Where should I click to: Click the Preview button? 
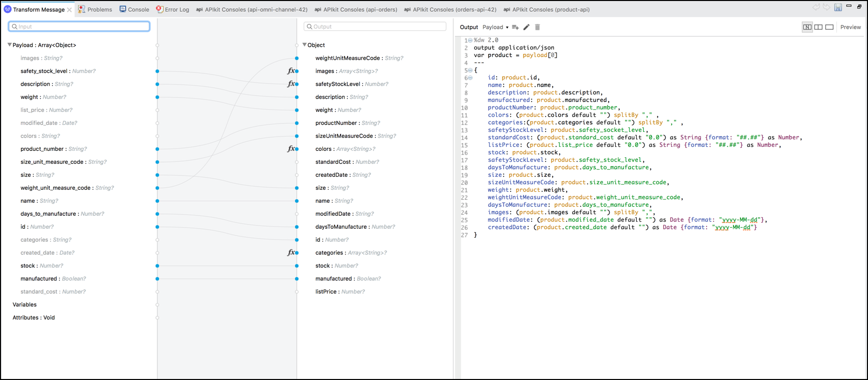pos(850,27)
